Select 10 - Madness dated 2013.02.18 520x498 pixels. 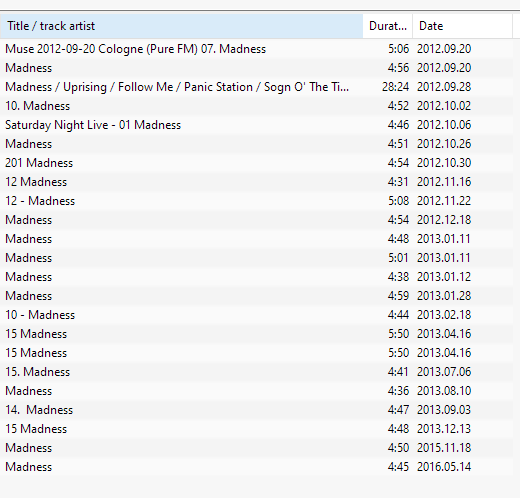[x=256, y=315]
